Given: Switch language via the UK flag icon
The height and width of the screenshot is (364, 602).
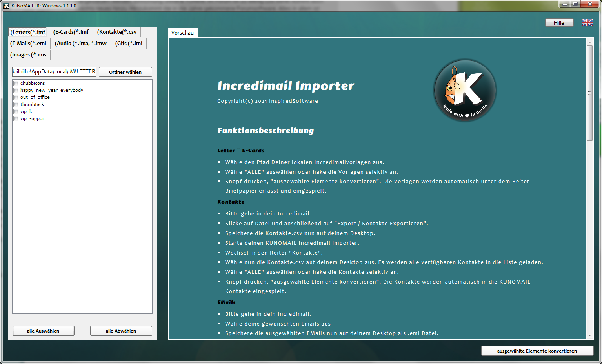Looking at the screenshot, I should 587,23.
